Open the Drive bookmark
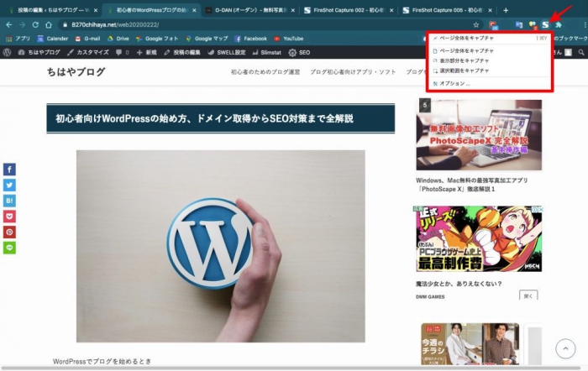588x371 pixels. pos(118,39)
